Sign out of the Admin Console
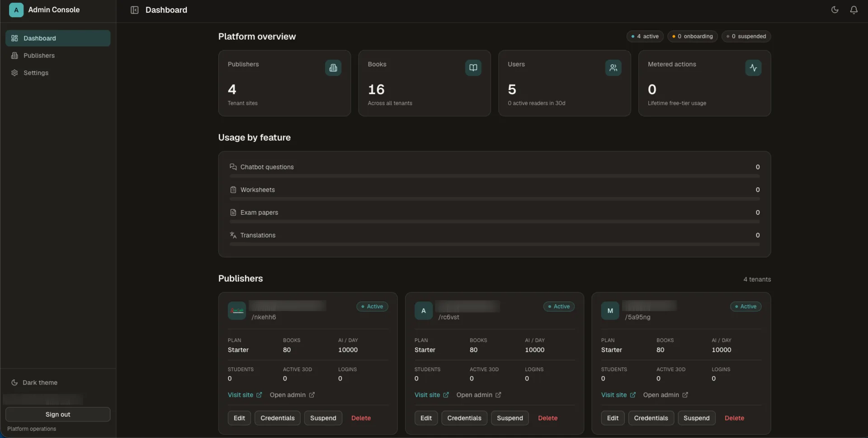This screenshot has width=868, height=438. coord(58,414)
